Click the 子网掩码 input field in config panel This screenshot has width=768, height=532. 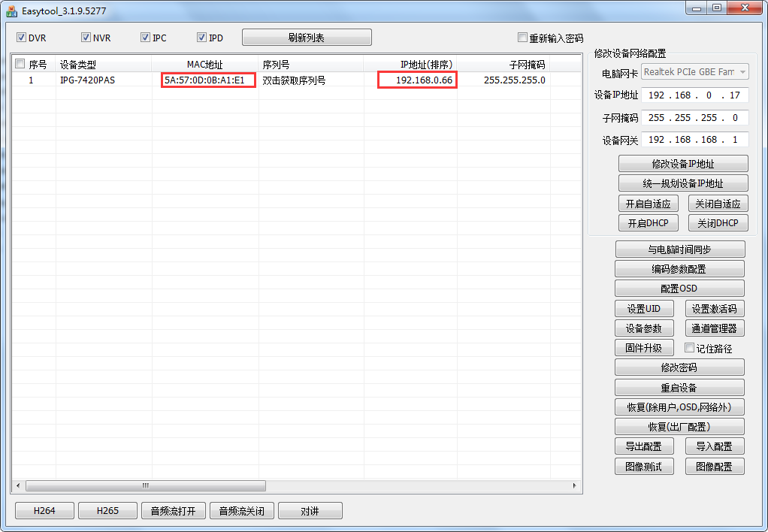pyautogui.click(x=694, y=117)
